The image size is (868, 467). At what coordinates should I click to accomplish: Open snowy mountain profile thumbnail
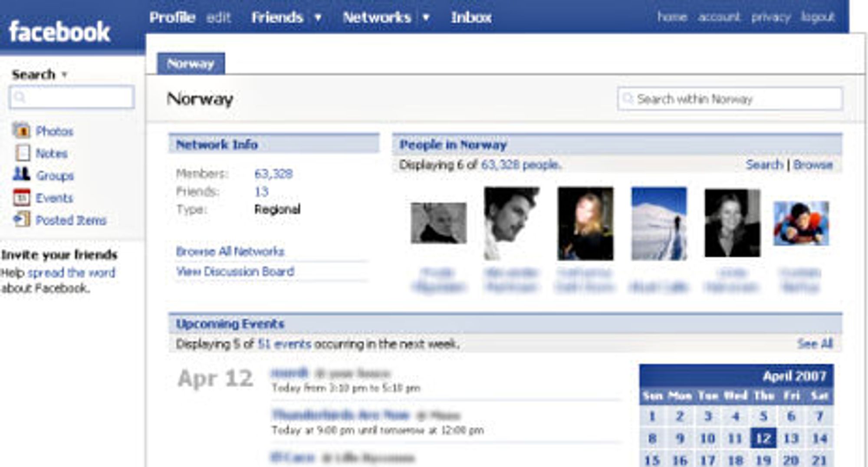coord(659,224)
